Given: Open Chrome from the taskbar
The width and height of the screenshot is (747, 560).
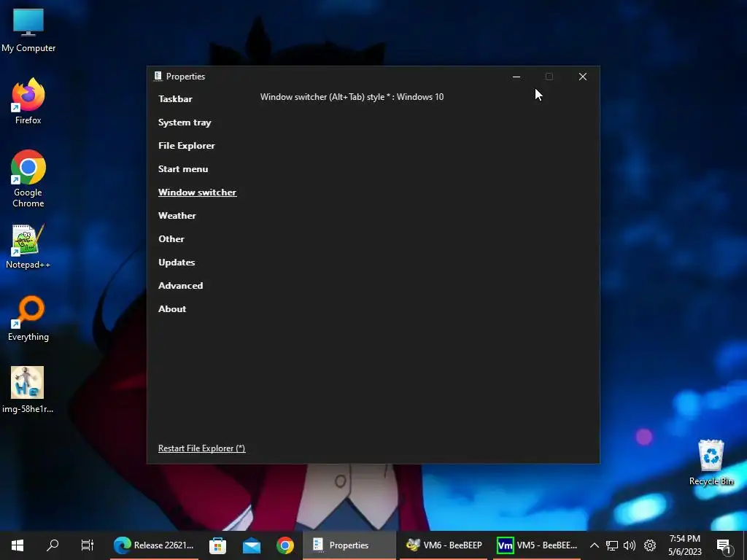Looking at the screenshot, I should tap(285, 545).
